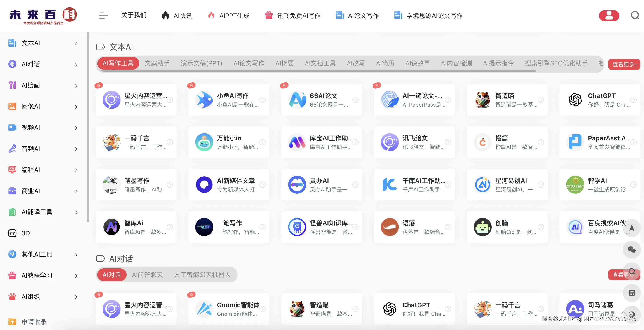The height and width of the screenshot is (330, 644).
Task: Click the user avatar toggle
Action: coord(609,16)
